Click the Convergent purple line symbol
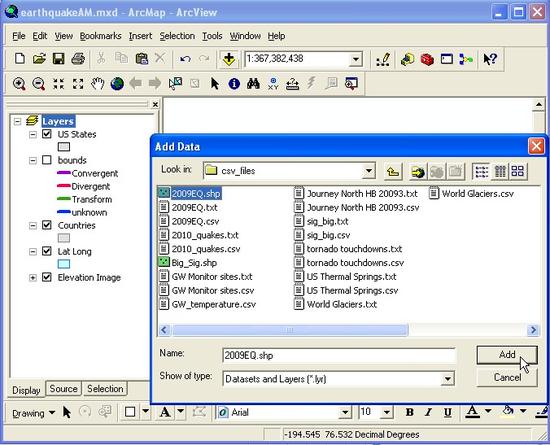This screenshot has height=445, width=550. click(63, 172)
